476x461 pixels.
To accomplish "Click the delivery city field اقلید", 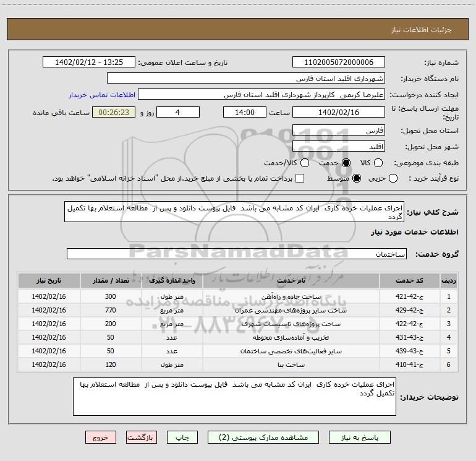I will pos(339,147).
